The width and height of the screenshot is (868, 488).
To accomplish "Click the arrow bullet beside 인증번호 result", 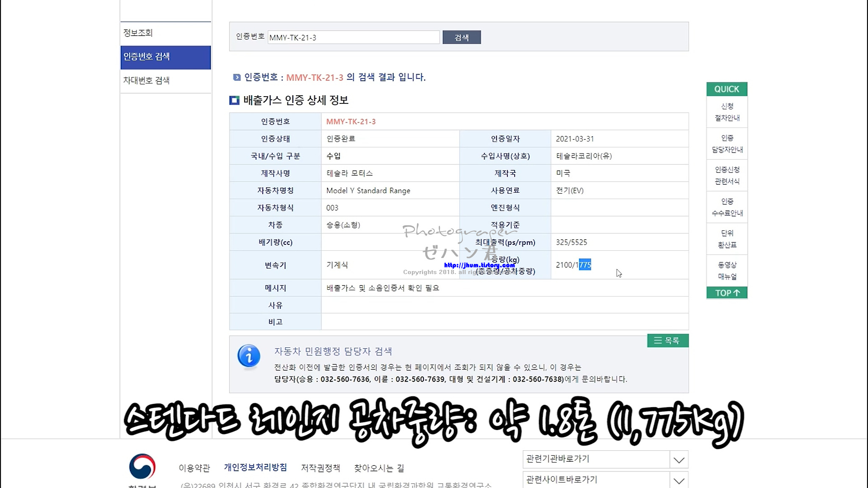I will point(236,77).
